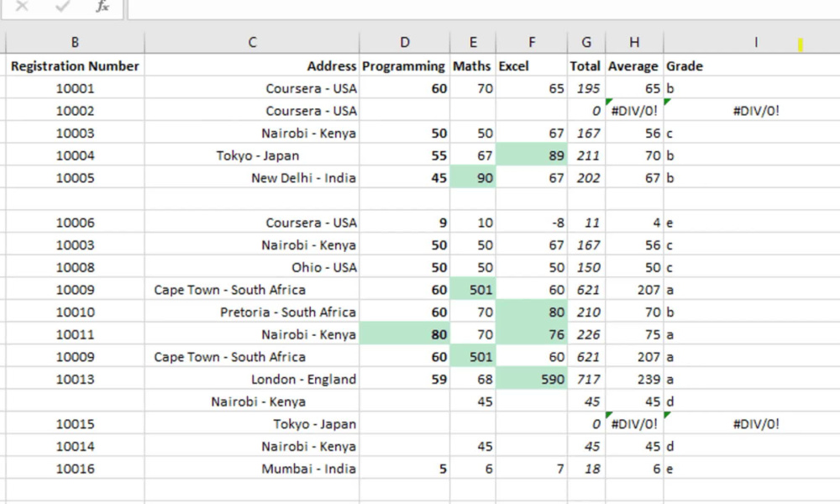Screen dimensions: 840x504
Task: Select the London - England address cell
Action: coord(252,379)
